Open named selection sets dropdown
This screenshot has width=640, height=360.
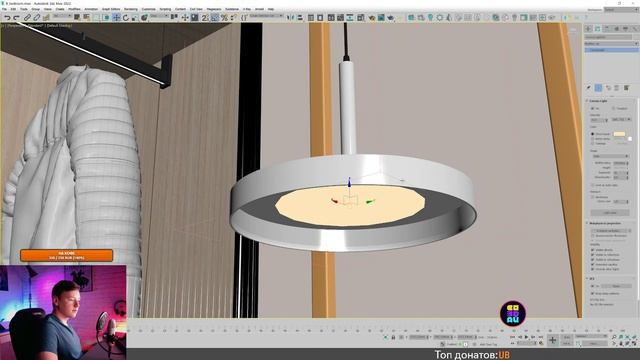[x=267, y=16]
